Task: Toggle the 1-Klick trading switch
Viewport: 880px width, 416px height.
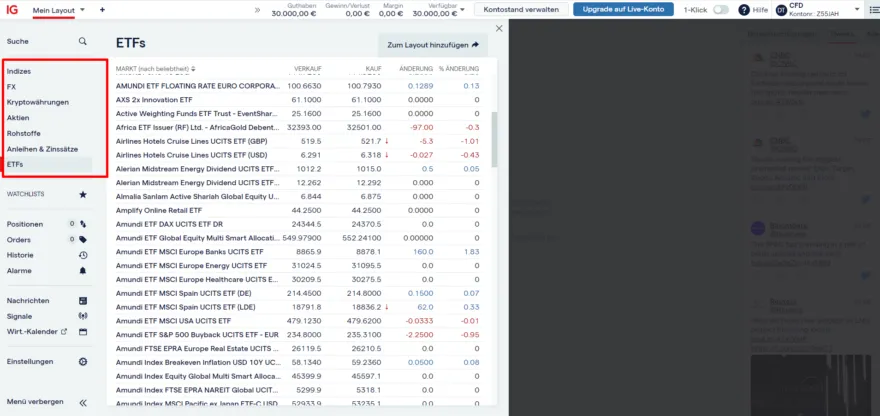Action: 720,9
